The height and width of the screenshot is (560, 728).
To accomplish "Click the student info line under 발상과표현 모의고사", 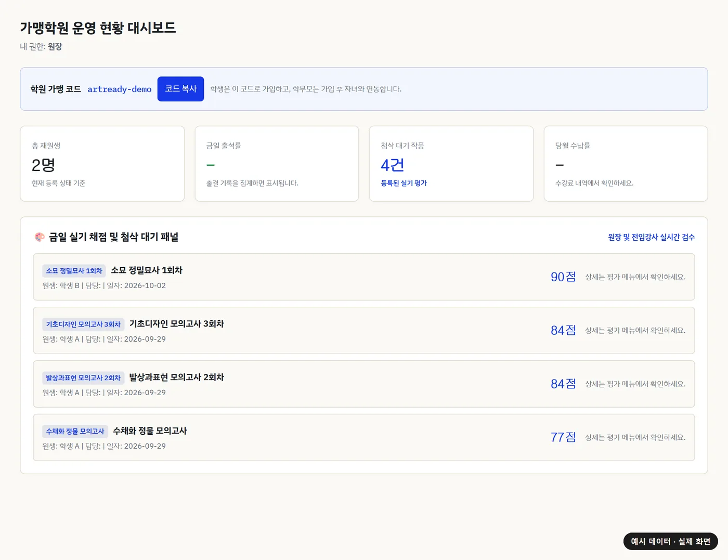I will [104, 393].
